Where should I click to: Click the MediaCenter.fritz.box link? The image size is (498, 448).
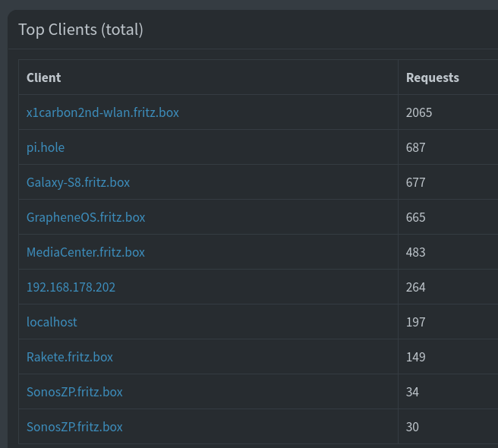click(86, 252)
